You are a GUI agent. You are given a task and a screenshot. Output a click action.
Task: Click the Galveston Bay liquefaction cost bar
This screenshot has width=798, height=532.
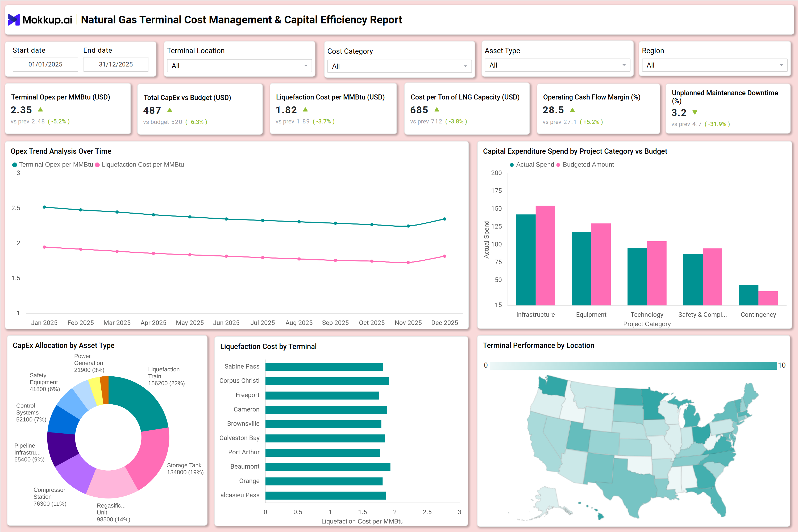click(325, 438)
